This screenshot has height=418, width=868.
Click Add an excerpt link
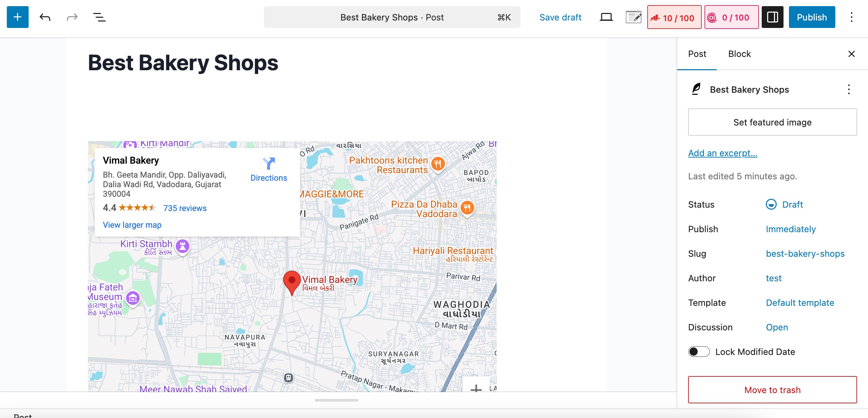[723, 153]
